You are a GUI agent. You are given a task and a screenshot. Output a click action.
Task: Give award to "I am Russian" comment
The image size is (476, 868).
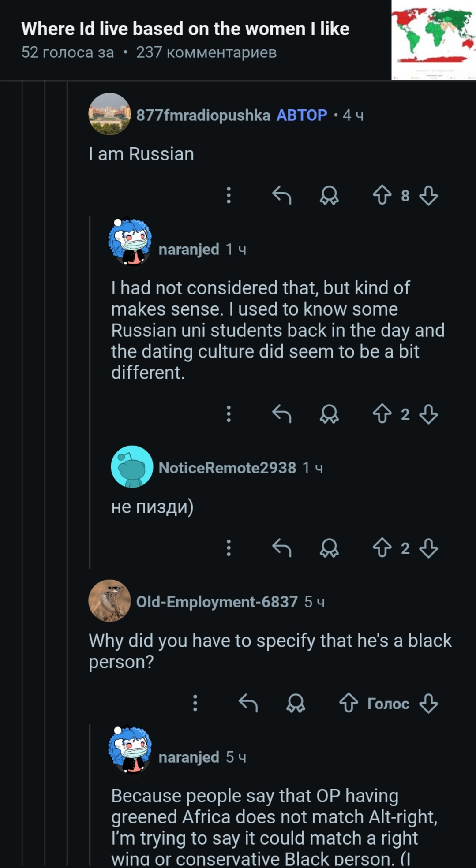pos(329,195)
